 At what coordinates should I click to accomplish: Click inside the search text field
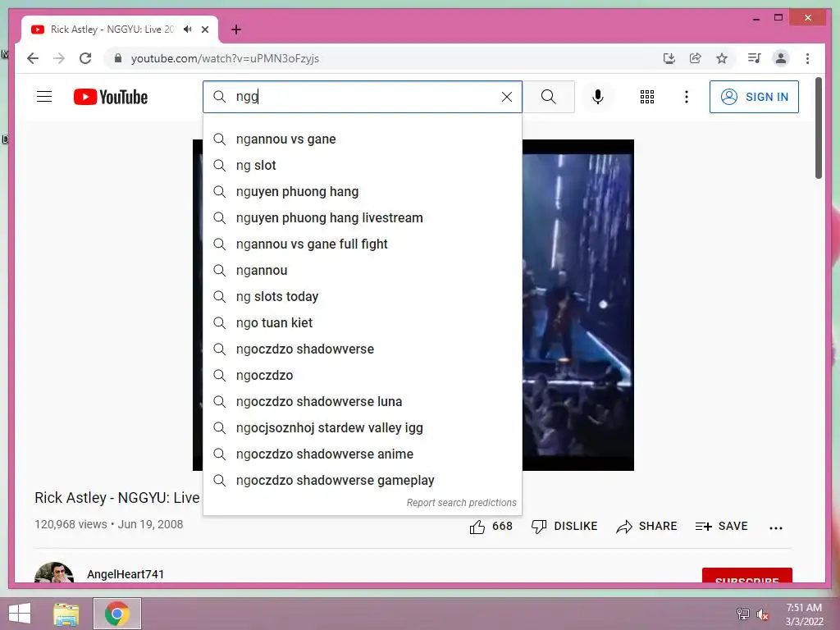pyautogui.click(x=364, y=97)
